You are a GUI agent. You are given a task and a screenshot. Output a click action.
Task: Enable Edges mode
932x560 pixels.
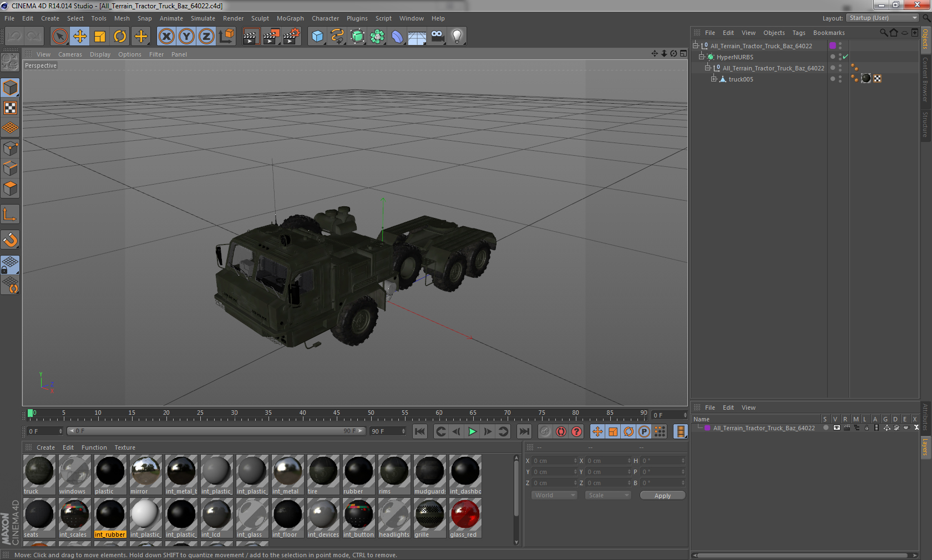pos(10,169)
